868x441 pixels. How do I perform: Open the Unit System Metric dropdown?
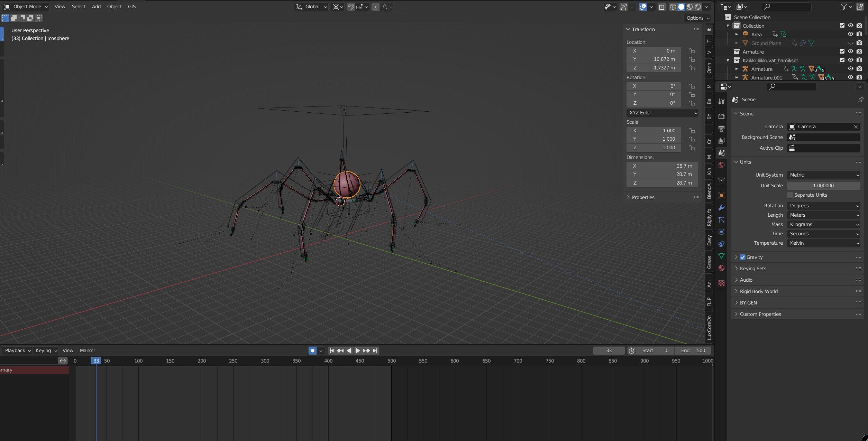[823, 175]
